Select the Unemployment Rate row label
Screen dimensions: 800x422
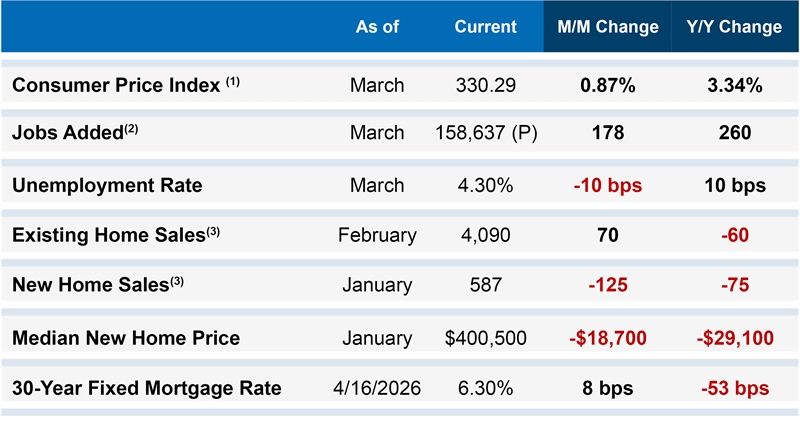point(106,185)
